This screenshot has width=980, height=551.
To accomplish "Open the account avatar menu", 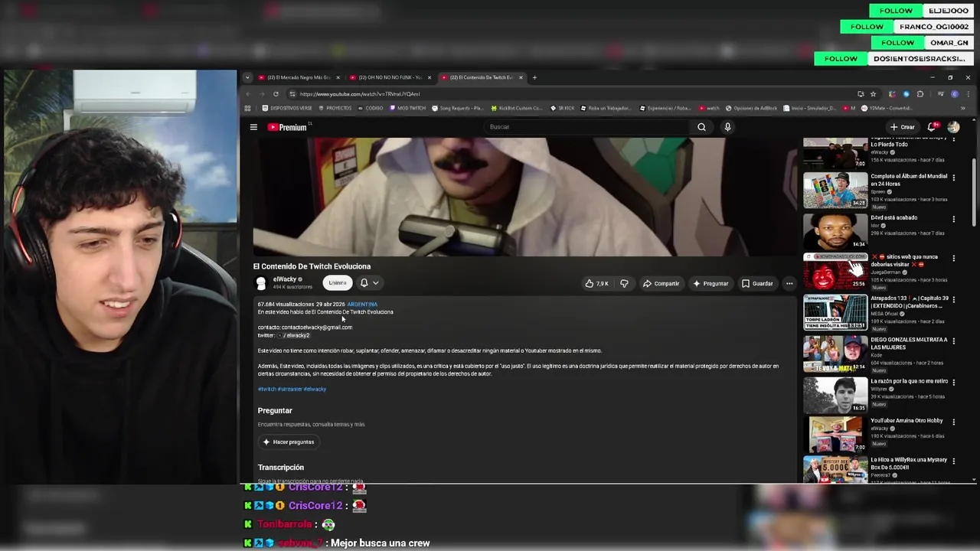I will [953, 127].
